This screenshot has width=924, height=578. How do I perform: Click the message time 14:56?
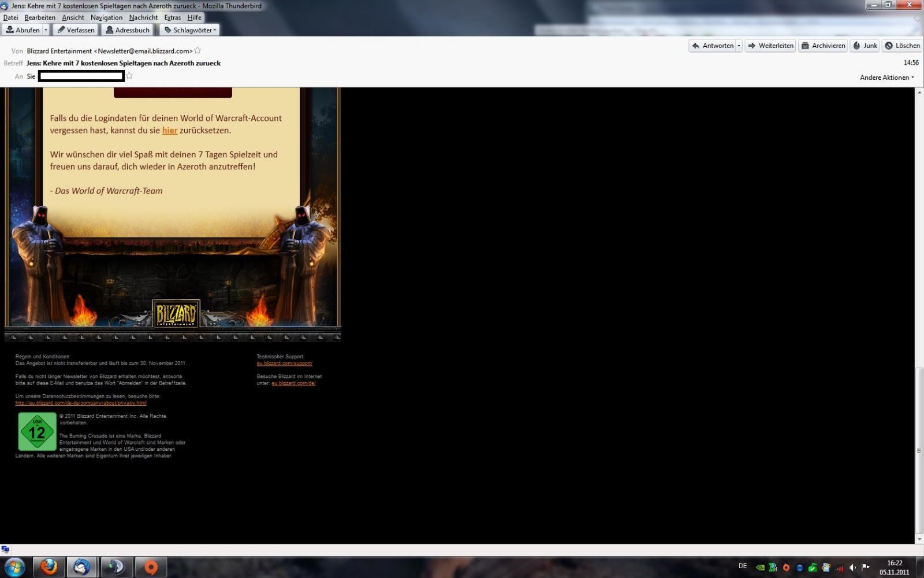coord(911,62)
